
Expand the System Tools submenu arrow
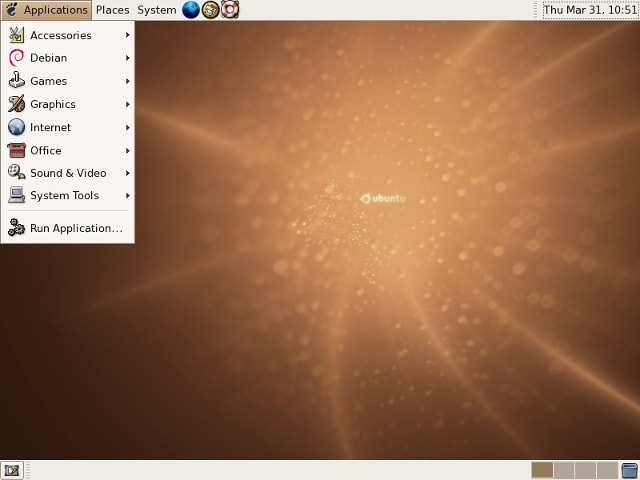(x=128, y=196)
